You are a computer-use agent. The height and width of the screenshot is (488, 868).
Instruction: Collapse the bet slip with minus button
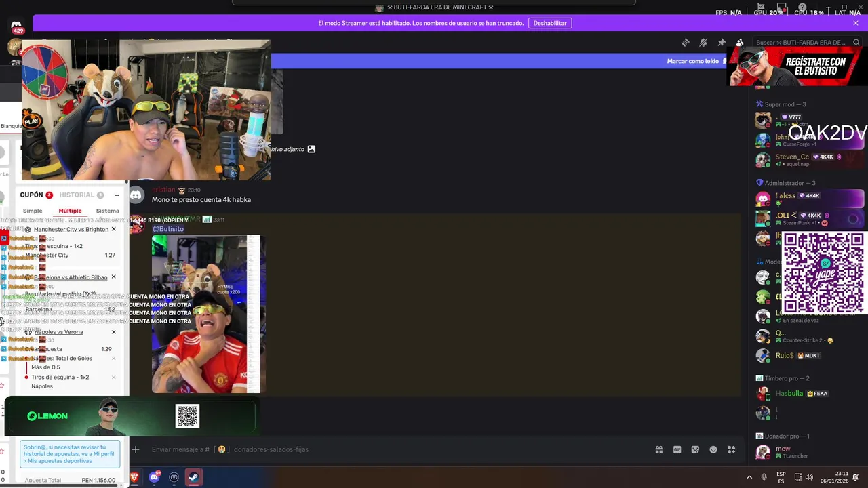[x=117, y=195]
